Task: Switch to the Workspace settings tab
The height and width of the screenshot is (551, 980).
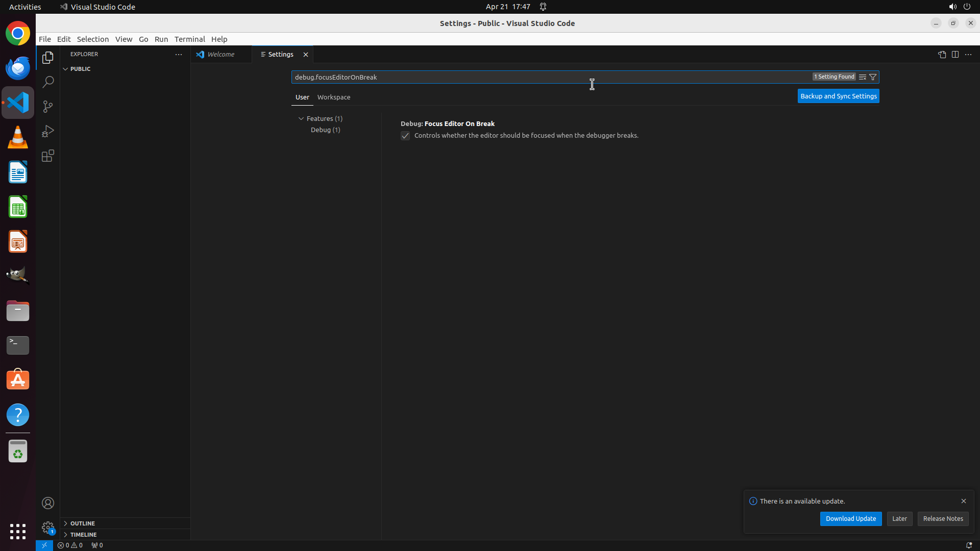Action: 334,97
